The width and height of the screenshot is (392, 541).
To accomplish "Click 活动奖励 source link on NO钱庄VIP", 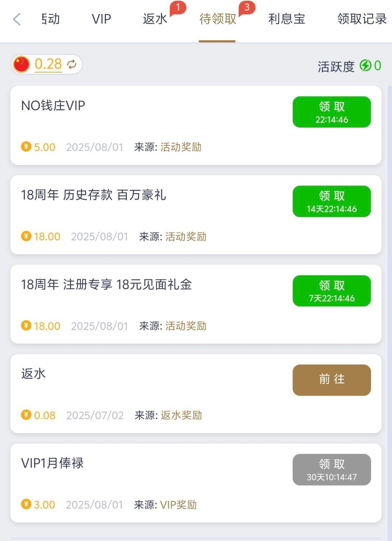I will tap(181, 147).
